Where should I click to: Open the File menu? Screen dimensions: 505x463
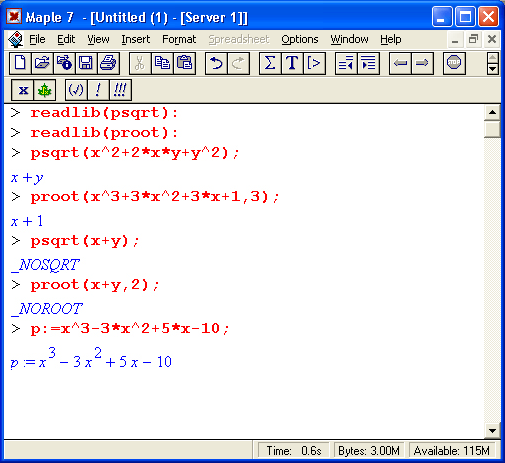pyautogui.click(x=37, y=39)
